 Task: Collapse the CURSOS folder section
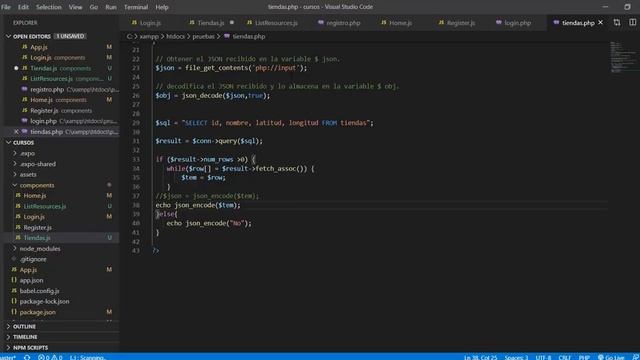tap(9, 142)
